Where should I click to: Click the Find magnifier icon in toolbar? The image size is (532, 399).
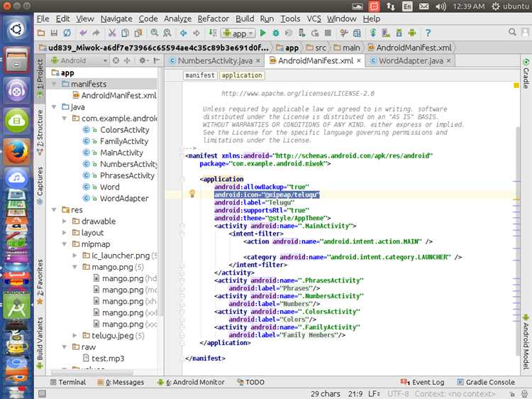pyautogui.click(x=154, y=33)
